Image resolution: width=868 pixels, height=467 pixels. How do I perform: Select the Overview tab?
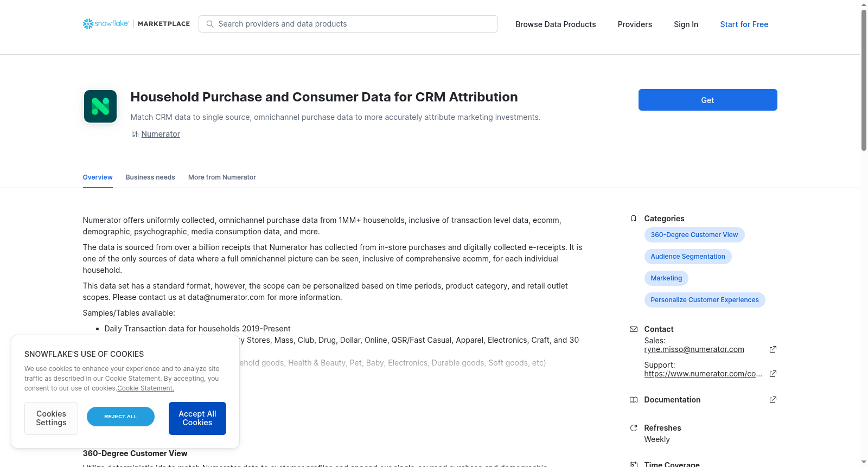[x=98, y=177]
